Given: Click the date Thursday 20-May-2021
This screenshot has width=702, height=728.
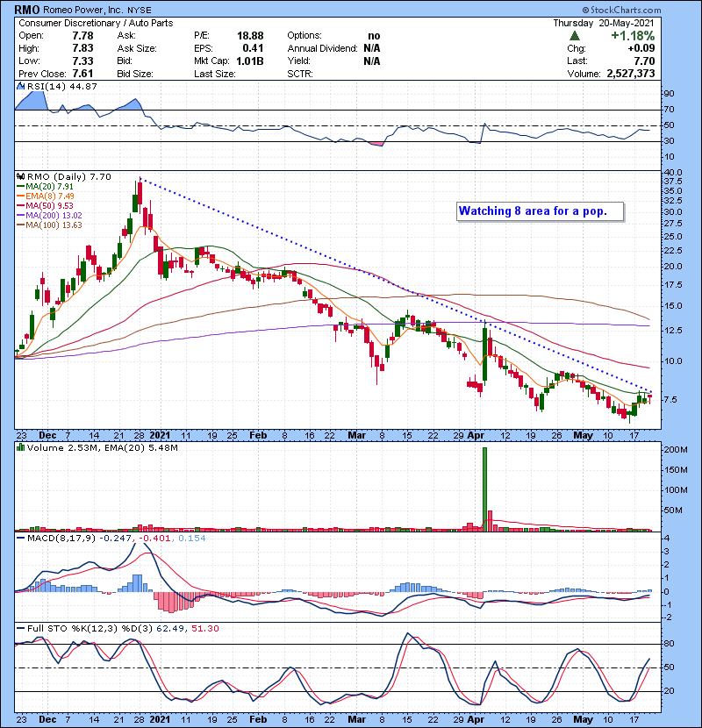Looking at the screenshot, I should point(604,23).
